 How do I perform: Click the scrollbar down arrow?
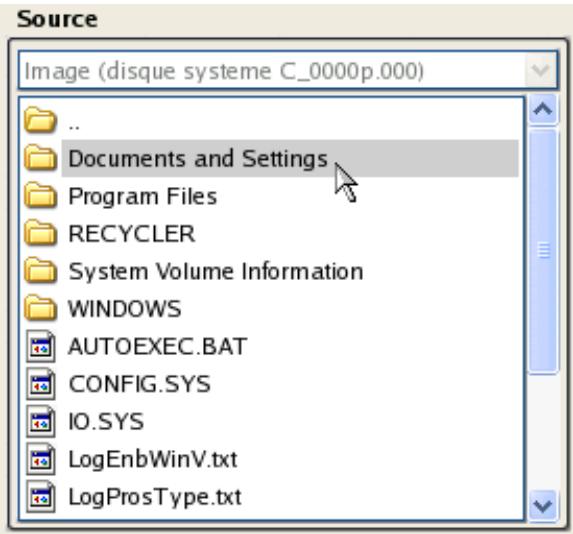pyautogui.click(x=543, y=506)
